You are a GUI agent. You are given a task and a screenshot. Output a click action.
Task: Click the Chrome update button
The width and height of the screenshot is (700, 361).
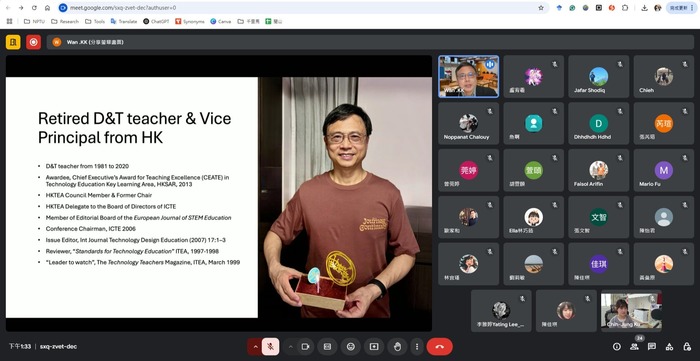coord(682,8)
